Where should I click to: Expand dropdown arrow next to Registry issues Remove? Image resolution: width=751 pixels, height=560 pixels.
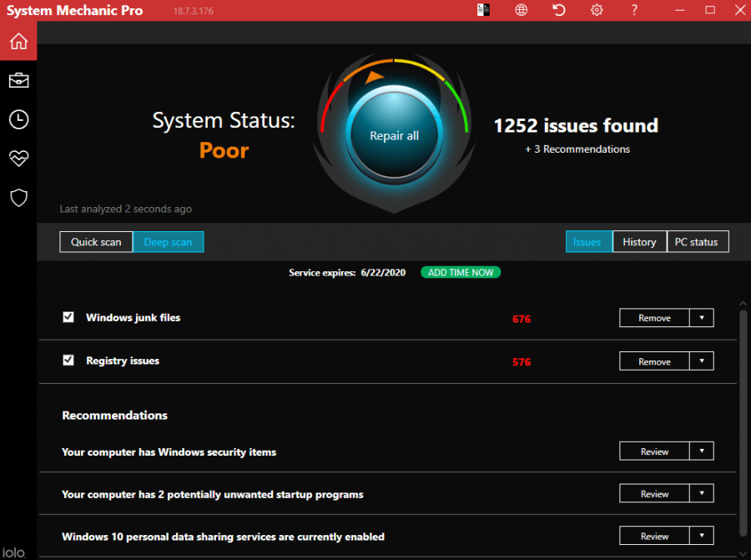tap(702, 361)
